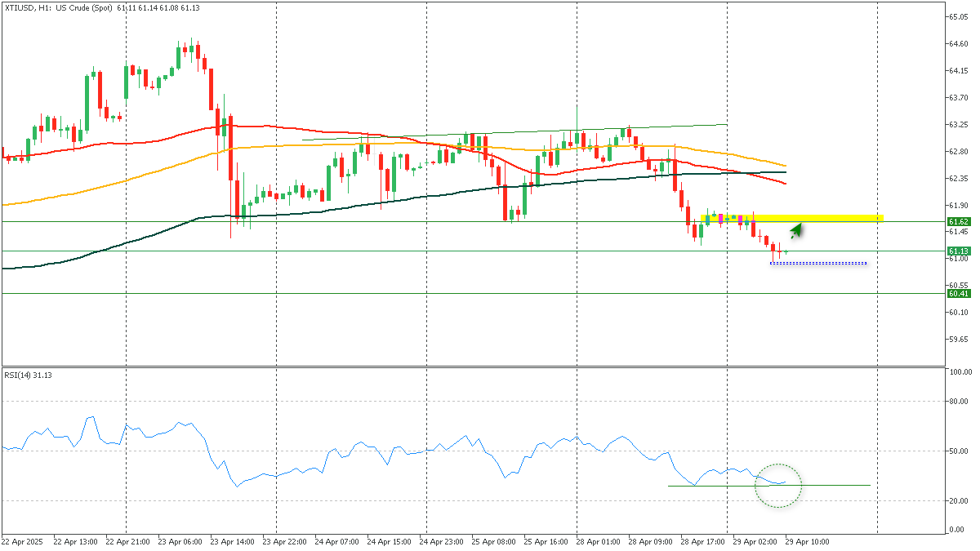Click the 28 Apr 01:00 time label

597,541
